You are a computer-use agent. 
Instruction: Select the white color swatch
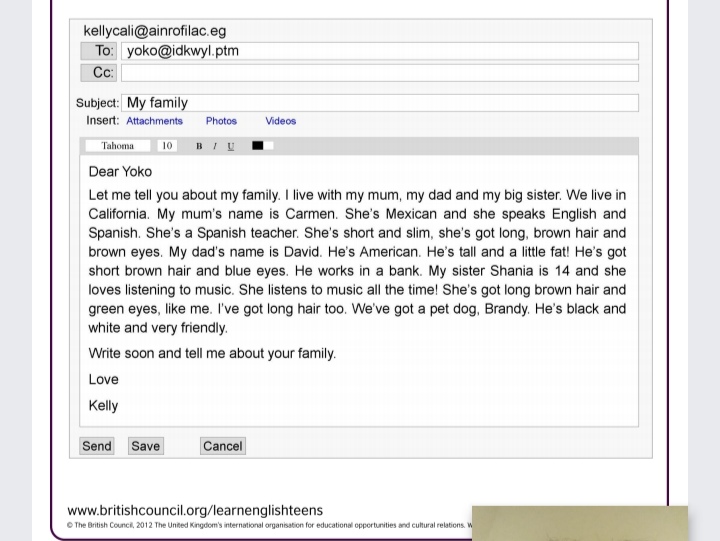(268, 146)
